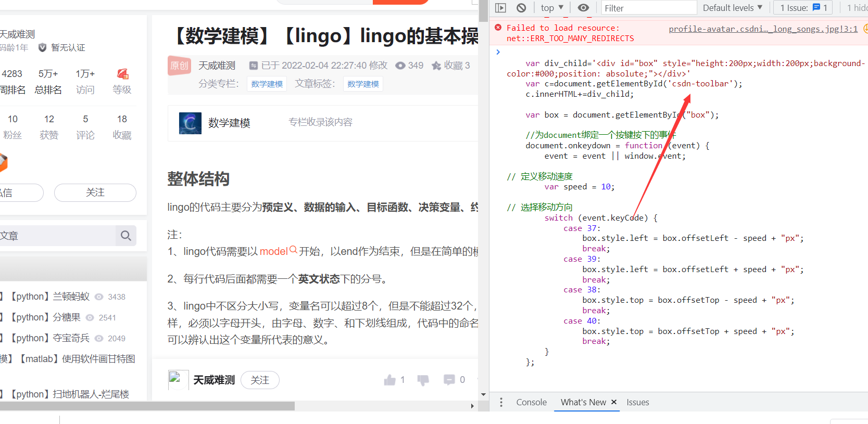Click the red error icon in console
Screen dimensions: 868x424
tap(498, 28)
